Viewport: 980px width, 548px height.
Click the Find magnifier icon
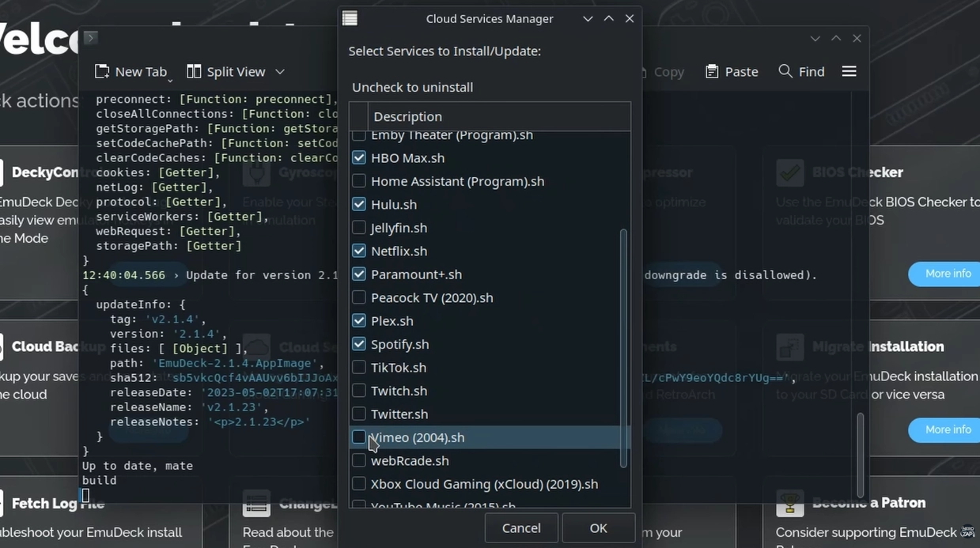click(x=785, y=72)
